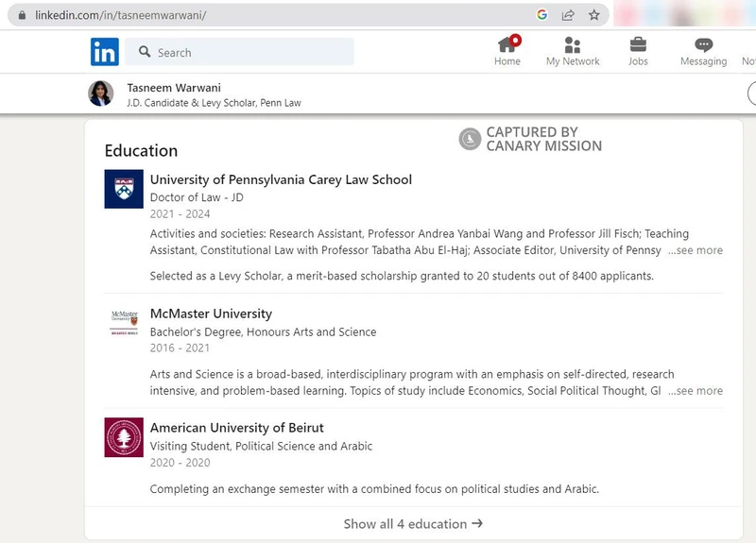Screen dimensions: 756x543
Task: Click the exchange semester description text
Action: (x=374, y=489)
